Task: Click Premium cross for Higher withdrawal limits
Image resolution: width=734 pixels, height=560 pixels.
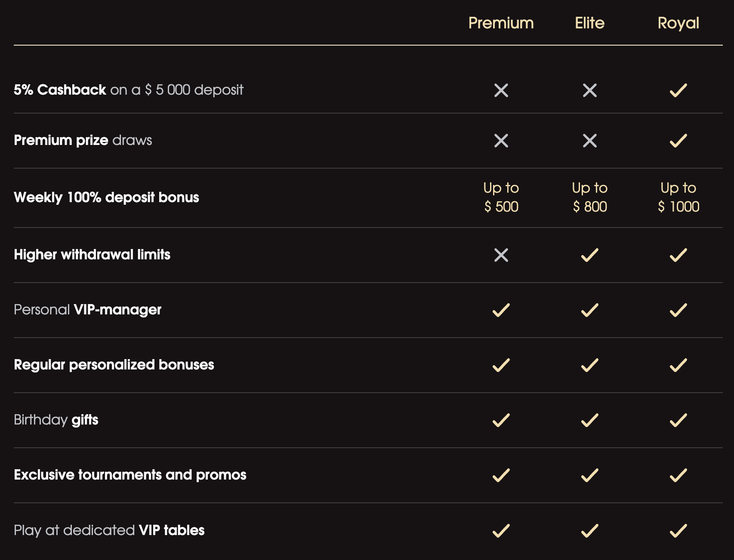Action: tap(501, 255)
